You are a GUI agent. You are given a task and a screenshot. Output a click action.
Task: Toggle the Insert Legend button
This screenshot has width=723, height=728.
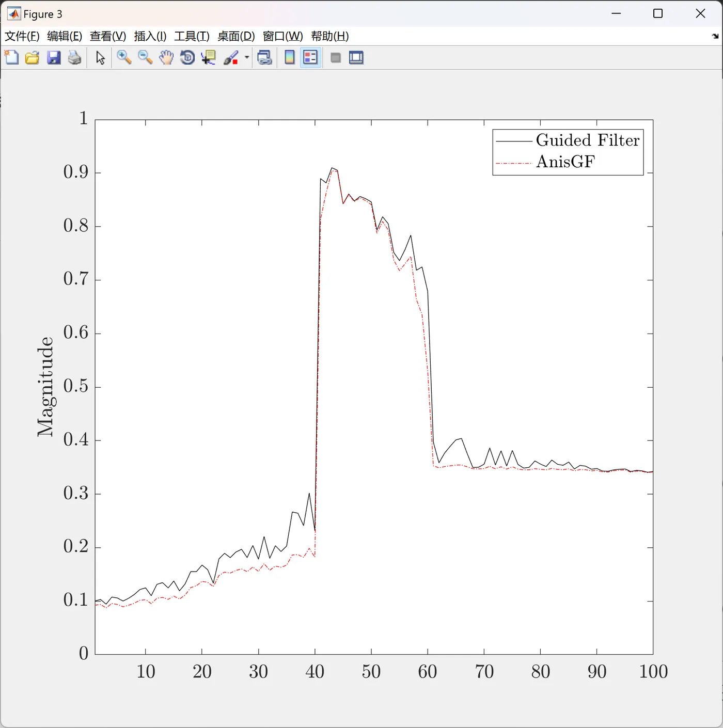coord(310,57)
